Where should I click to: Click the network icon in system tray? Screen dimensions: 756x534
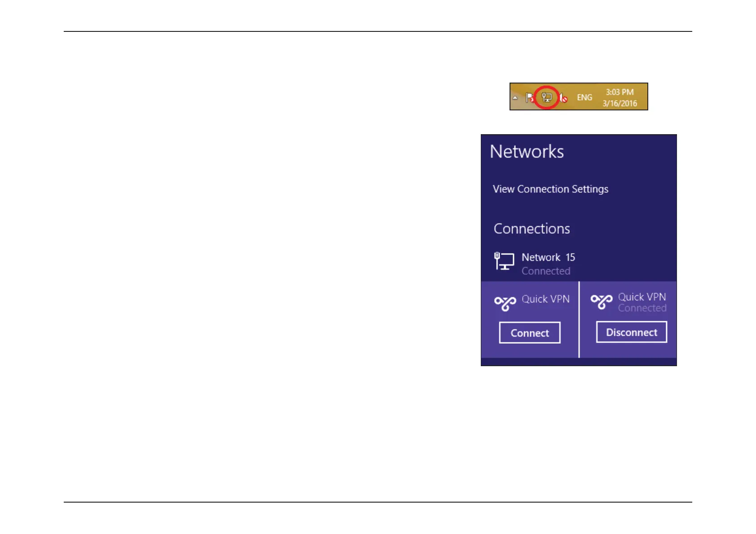[546, 97]
